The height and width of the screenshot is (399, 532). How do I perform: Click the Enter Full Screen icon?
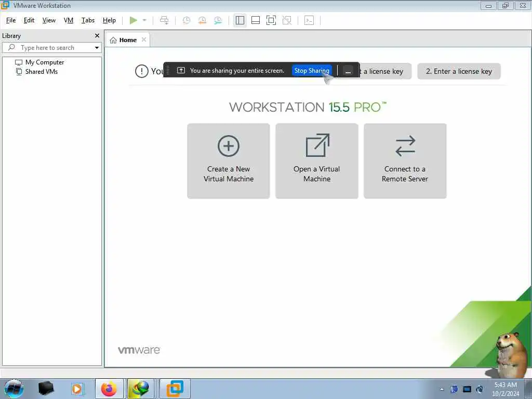271,20
